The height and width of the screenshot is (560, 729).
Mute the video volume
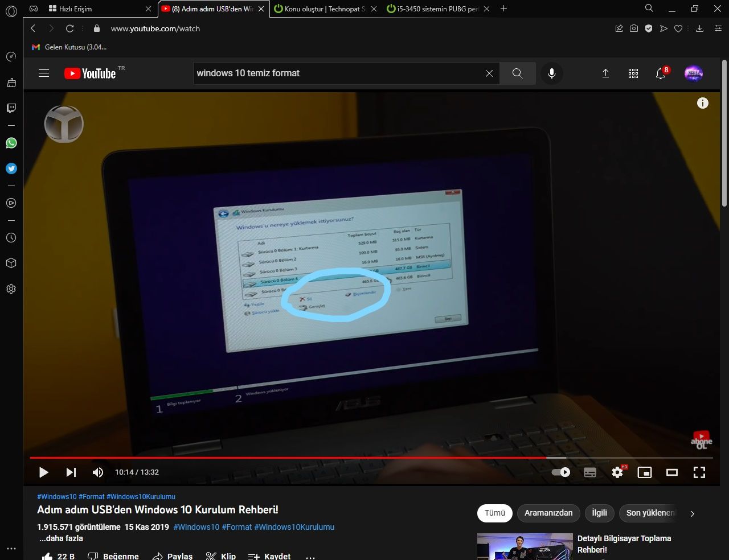click(98, 472)
